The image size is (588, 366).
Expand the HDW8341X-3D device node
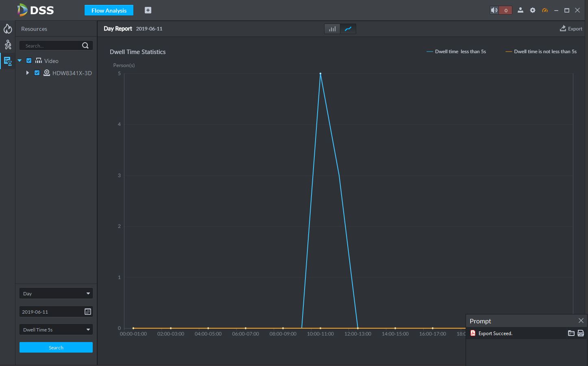pyautogui.click(x=27, y=73)
